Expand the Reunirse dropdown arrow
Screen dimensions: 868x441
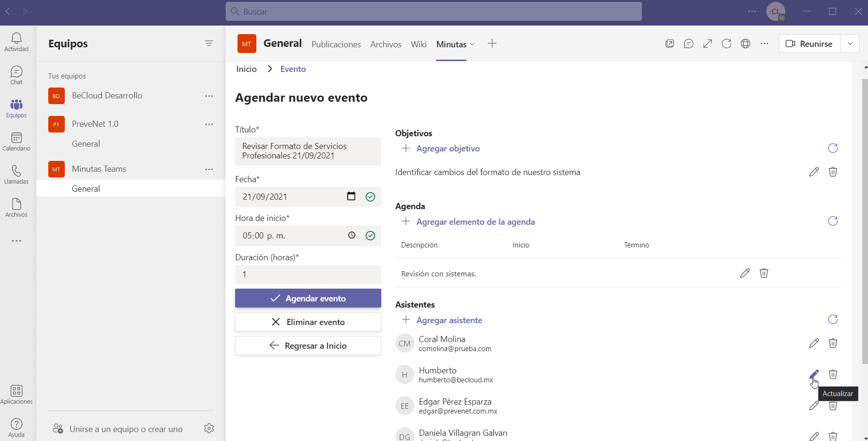coord(850,44)
